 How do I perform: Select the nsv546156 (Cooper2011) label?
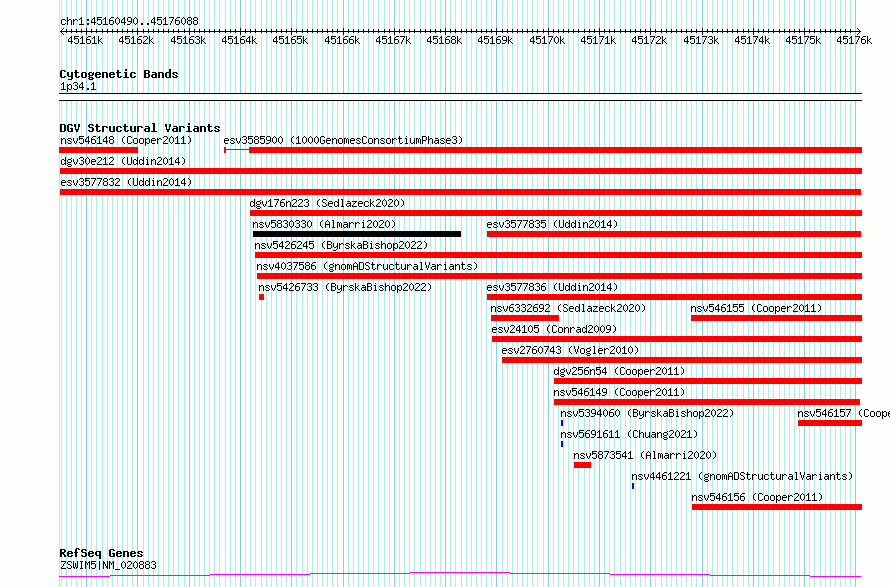[x=757, y=497]
